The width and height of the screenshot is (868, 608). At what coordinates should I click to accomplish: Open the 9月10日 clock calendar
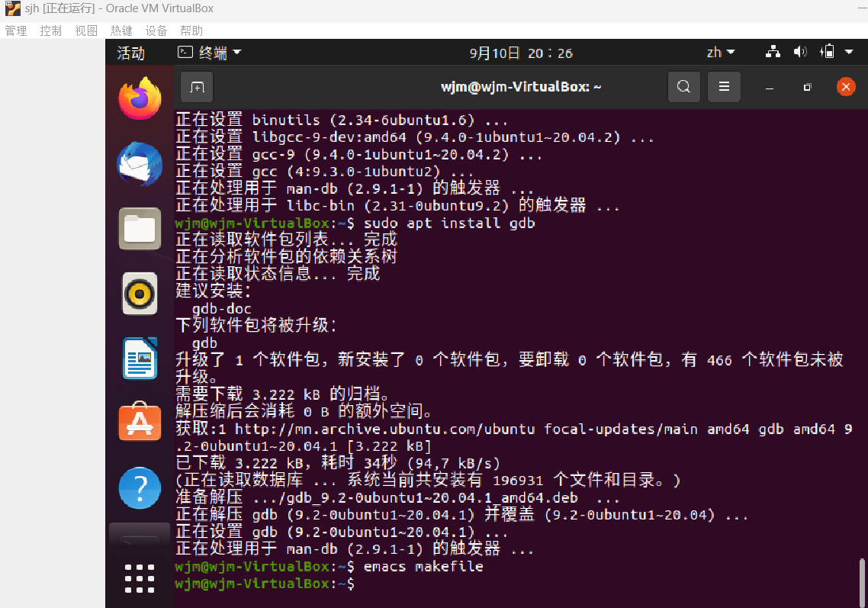(x=521, y=53)
